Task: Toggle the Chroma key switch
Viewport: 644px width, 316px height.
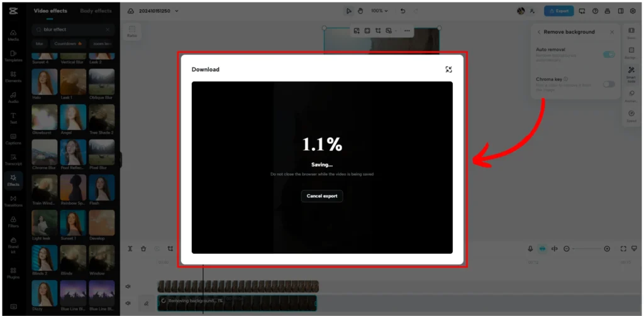Action: (x=609, y=84)
